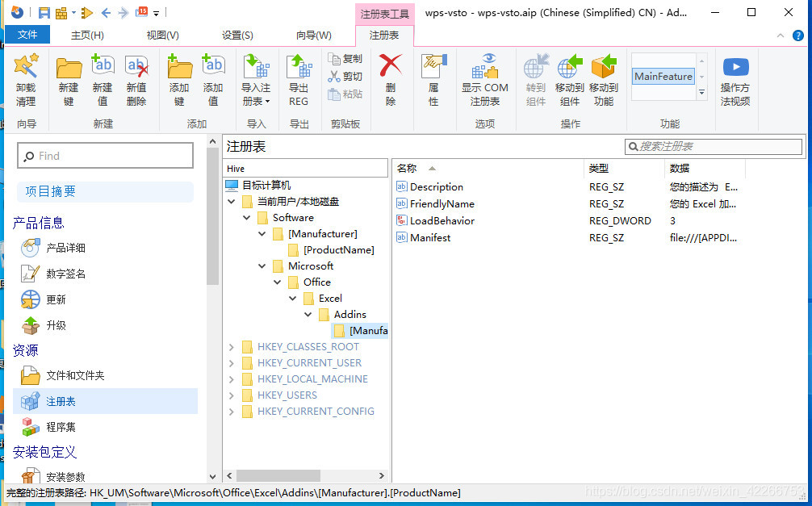Select the [ProductName] registry key
The width and height of the screenshot is (812, 506).
(339, 250)
